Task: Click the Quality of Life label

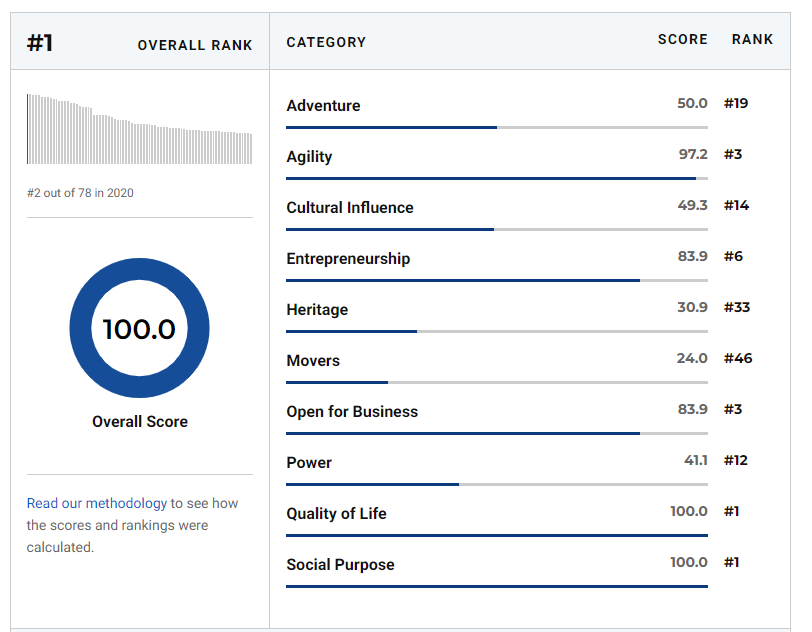Action: click(336, 514)
